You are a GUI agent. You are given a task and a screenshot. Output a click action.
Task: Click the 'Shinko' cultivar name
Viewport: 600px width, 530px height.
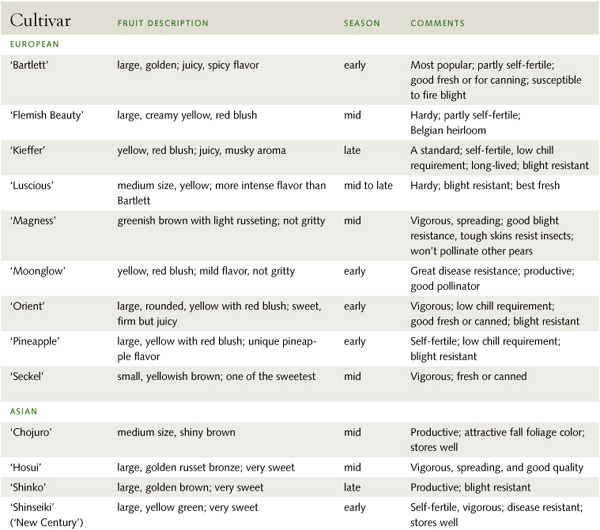(x=28, y=488)
